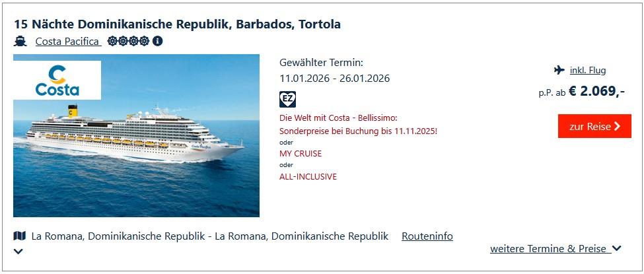Click the inkl. Flug link
The image size is (644, 274).
point(587,71)
